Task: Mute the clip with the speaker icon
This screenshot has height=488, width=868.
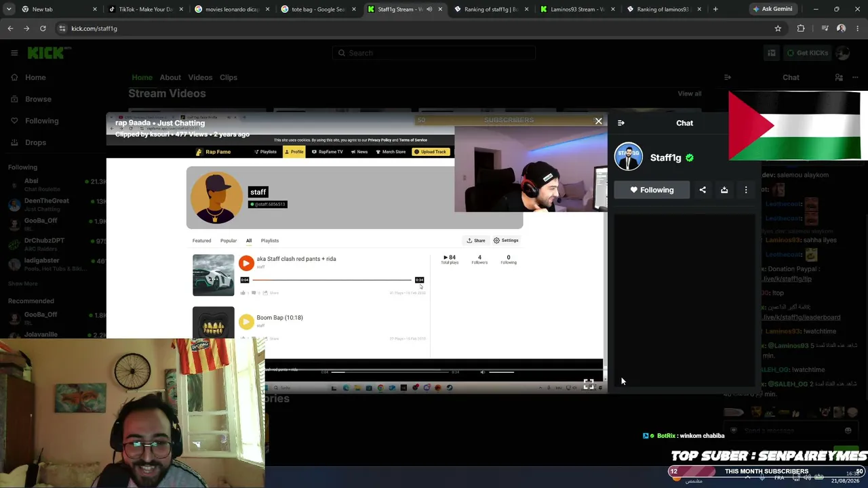Action: point(482,371)
